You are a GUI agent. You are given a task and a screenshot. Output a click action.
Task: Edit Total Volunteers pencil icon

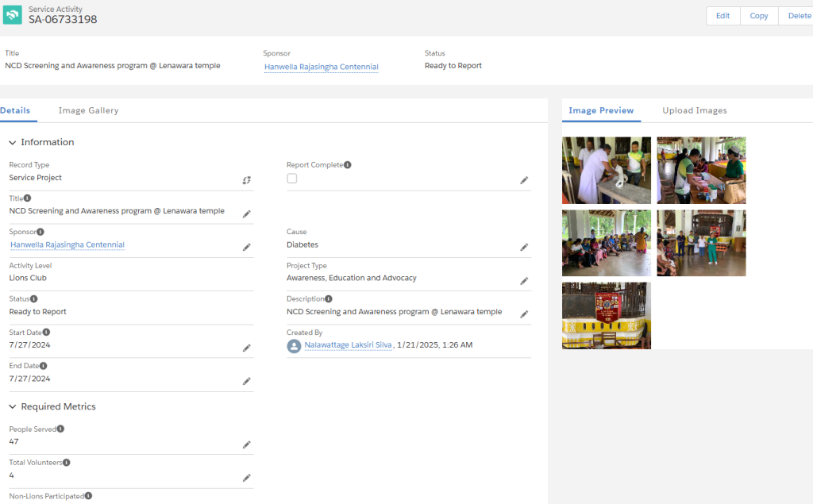247,478
